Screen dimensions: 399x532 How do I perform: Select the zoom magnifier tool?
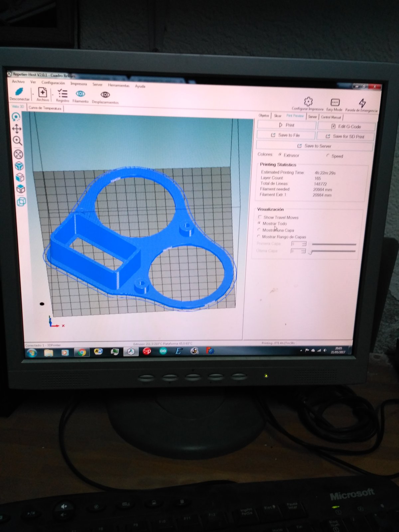pos(17,141)
